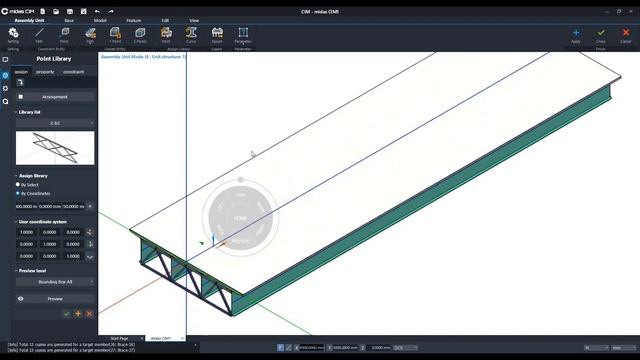Open the Export tool in ribbon
Screen dimensions: 640x360
(217, 35)
